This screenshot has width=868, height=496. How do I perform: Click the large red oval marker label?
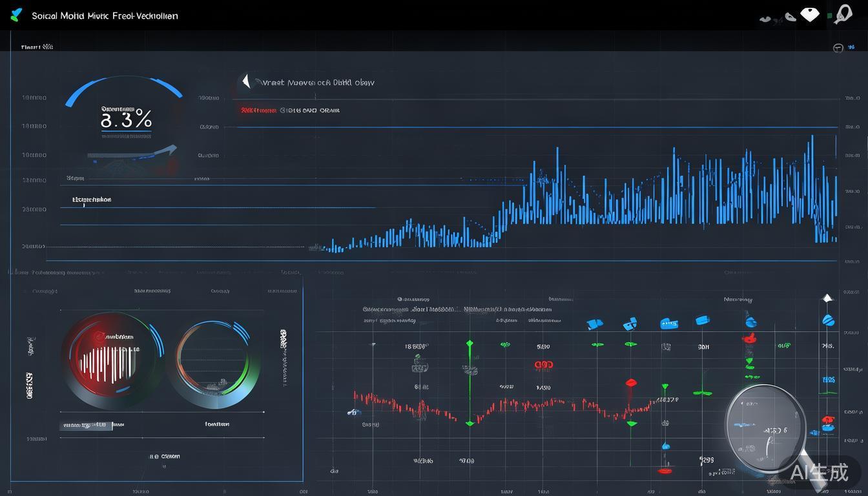544,365
